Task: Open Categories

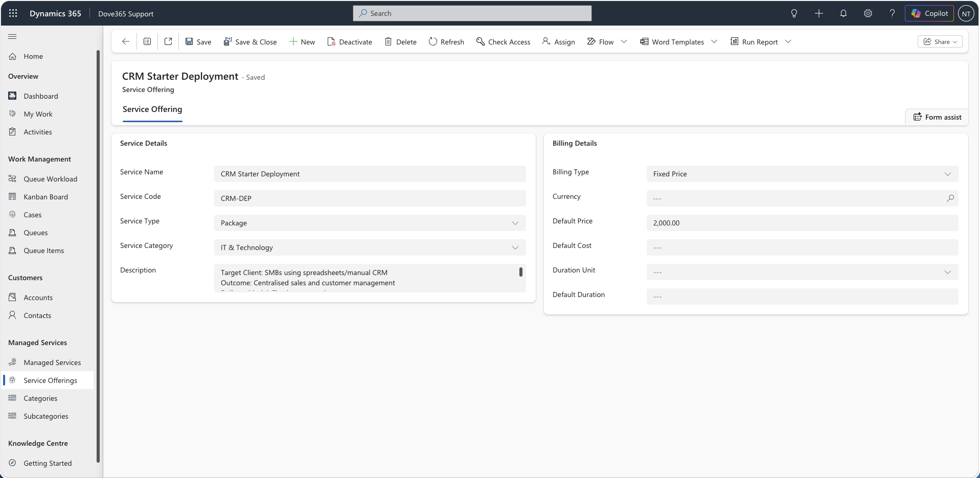Action: coord(47,398)
